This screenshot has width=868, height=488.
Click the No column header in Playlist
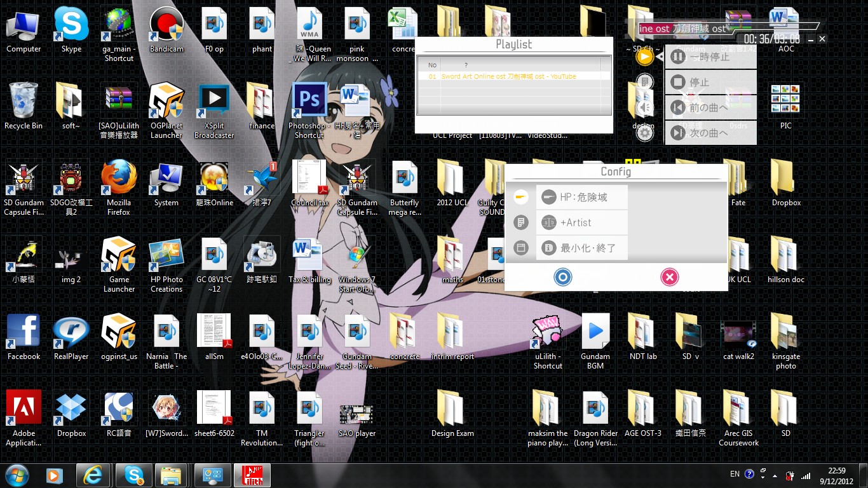pyautogui.click(x=433, y=65)
